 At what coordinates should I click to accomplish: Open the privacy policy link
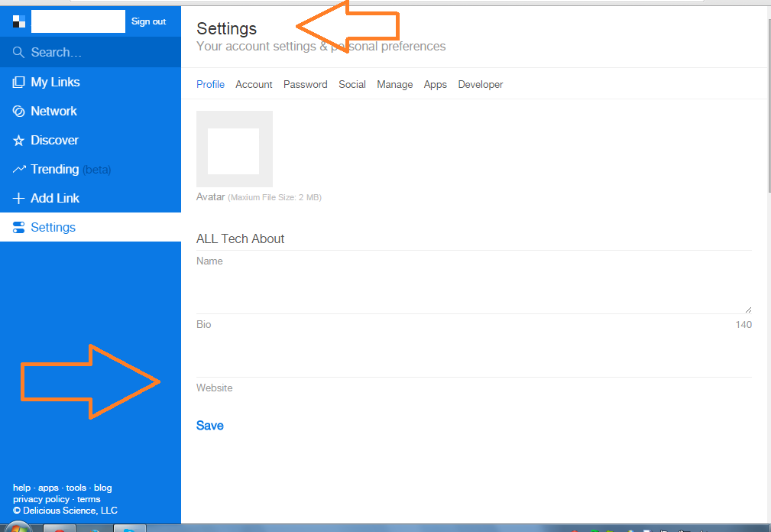(40, 498)
